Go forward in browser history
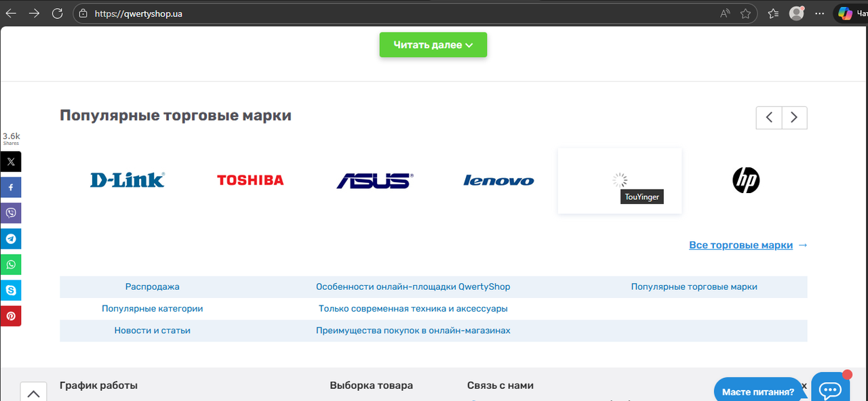The image size is (868, 401). 34,14
